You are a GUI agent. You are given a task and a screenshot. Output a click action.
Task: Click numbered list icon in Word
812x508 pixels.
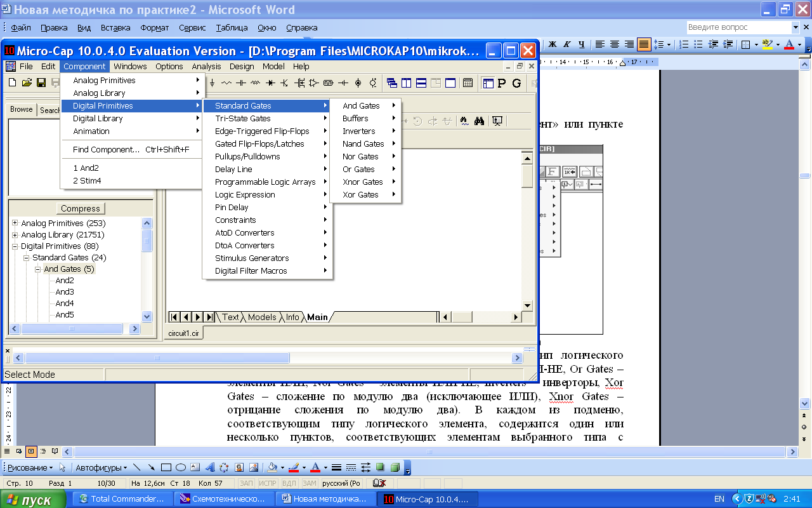(683, 44)
